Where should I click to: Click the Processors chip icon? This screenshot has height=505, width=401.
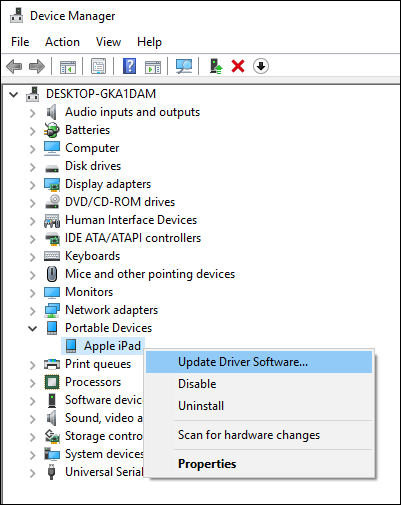point(52,382)
